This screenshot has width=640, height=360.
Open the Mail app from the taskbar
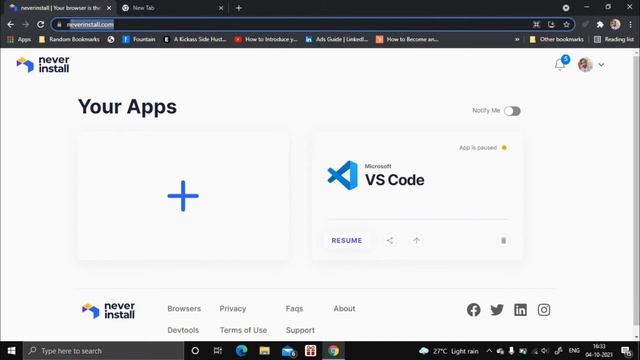pos(288,351)
